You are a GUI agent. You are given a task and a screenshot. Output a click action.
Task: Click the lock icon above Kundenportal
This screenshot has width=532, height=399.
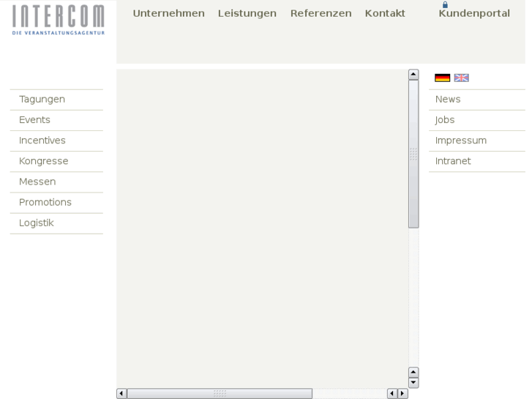tap(445, 4)
